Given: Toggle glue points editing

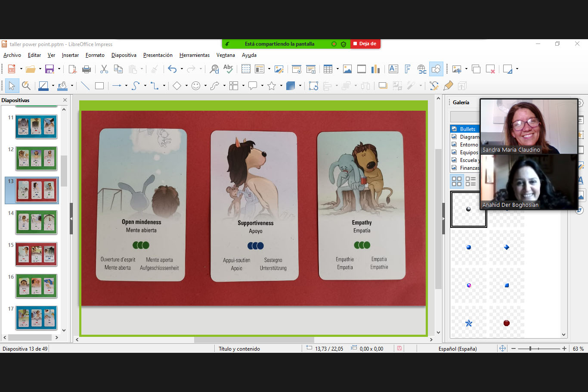Looking at the screenshot, I should (x=448, y=86).
